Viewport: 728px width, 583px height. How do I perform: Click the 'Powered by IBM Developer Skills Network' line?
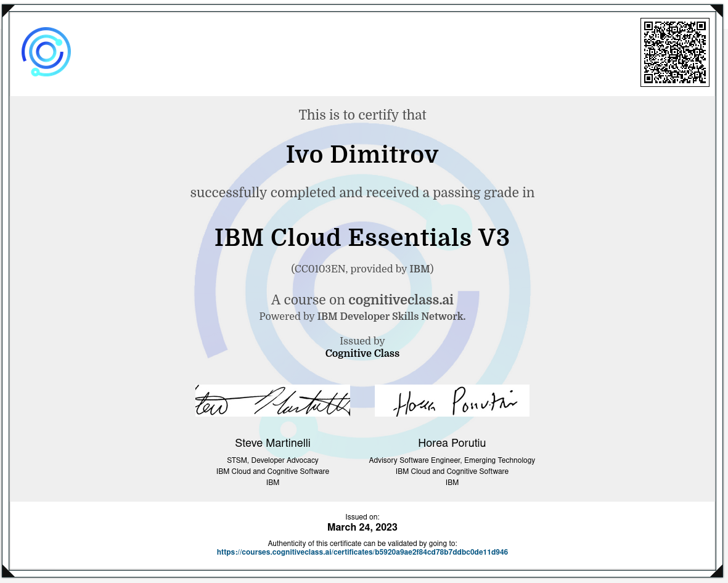[x=362, y=316]
